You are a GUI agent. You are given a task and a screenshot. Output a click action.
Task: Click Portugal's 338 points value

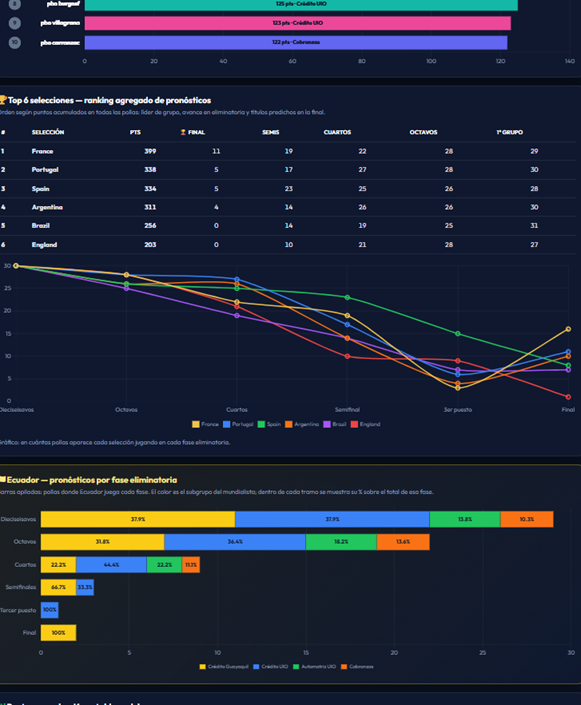tap(150, 170)
